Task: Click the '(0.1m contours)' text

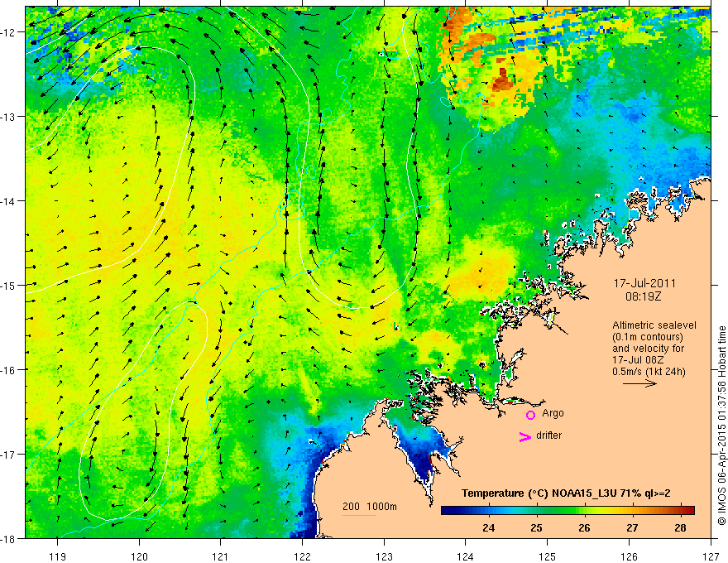Action: [x=648, y=337]
